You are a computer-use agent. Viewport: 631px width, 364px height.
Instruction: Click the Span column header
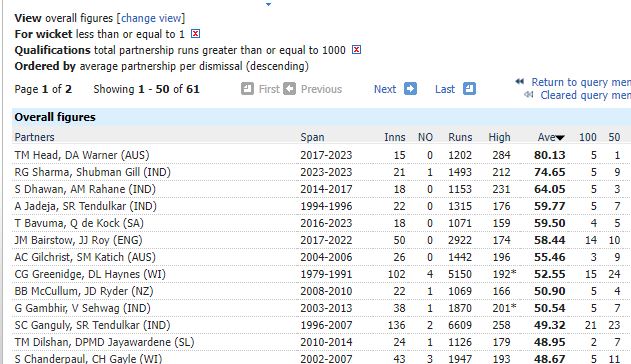click(312, 137)
